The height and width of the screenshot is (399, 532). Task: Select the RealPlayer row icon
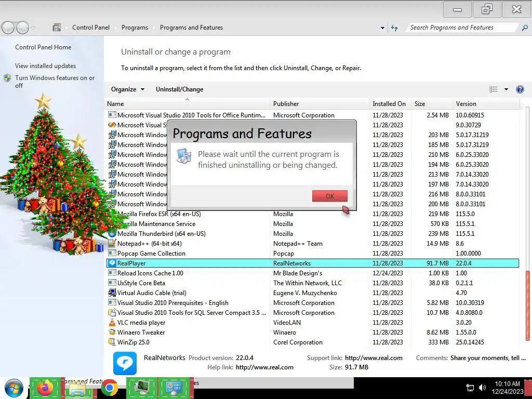[x=112, y=263]
